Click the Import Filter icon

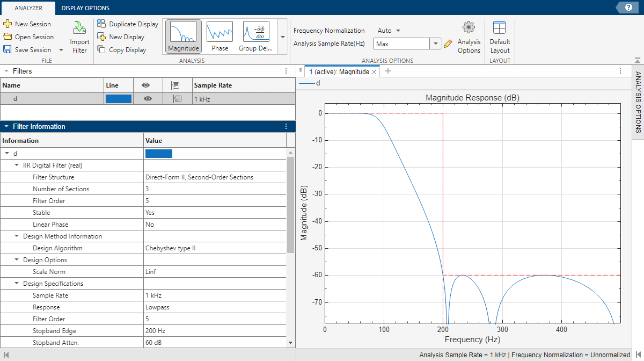[x=79, y=33]
